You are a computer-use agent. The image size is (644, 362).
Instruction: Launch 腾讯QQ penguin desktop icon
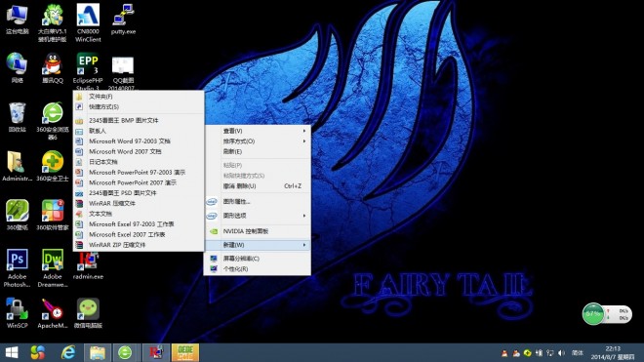pyautogui.click(x=53, y=68)
